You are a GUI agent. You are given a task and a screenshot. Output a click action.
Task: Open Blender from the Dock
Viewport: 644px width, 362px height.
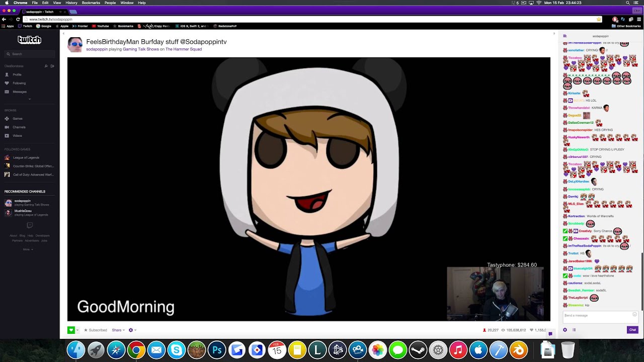tap(519, 350)
